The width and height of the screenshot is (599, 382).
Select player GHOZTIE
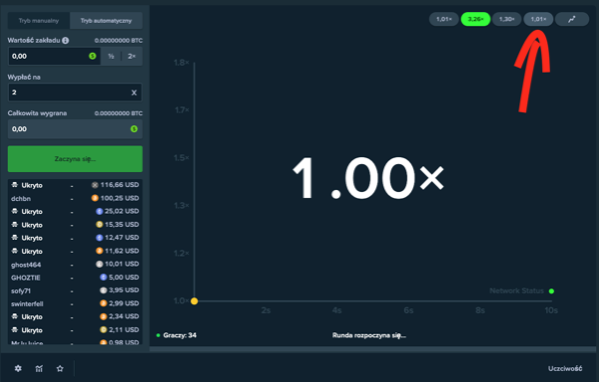point(26,278)
